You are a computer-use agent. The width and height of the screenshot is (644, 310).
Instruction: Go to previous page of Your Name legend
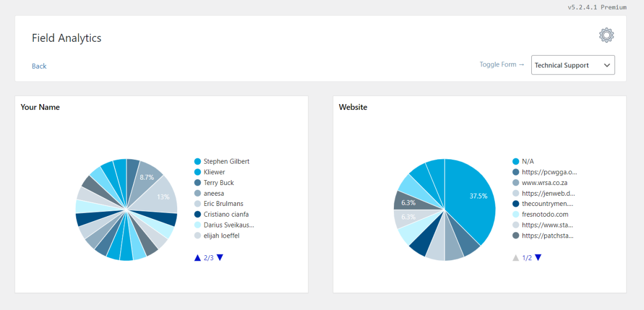tap(197, 257)
